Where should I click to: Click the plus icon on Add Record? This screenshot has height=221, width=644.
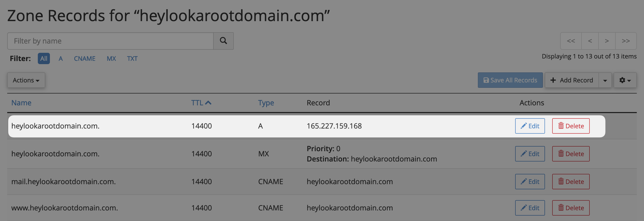pos(553,80)
